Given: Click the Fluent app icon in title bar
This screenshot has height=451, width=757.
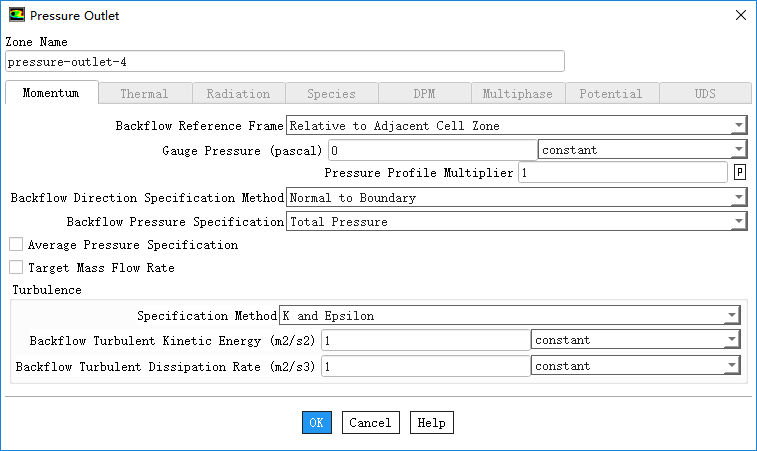Looking at the screenshot, I should coord(16,16).
